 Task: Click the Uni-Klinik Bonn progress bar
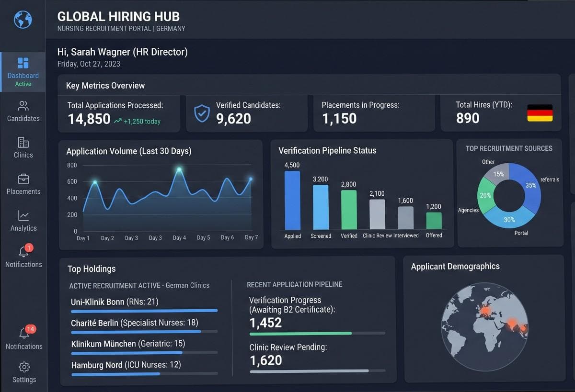pyautogui.click(x=144, y=311)
